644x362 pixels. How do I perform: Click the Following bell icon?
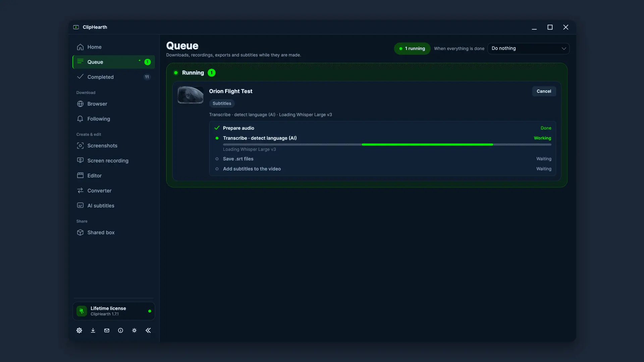[80, 119]
